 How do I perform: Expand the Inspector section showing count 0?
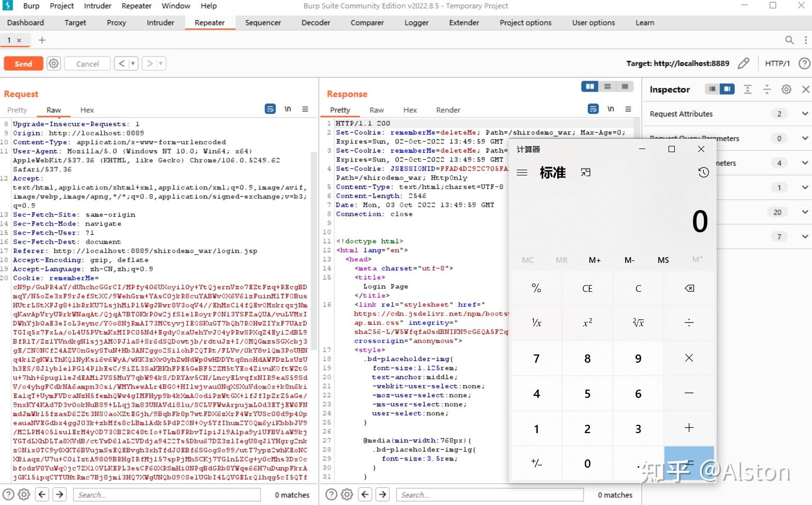tap(805, 138)
